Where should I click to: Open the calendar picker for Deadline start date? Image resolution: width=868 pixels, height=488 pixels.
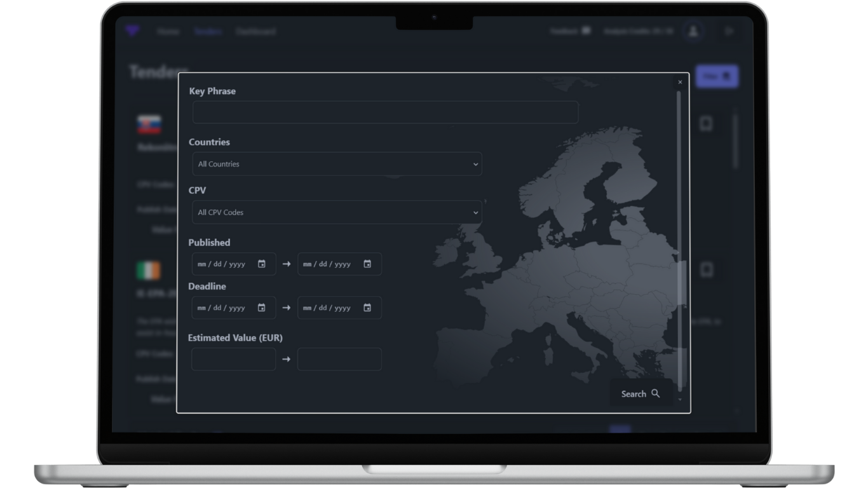262,308
